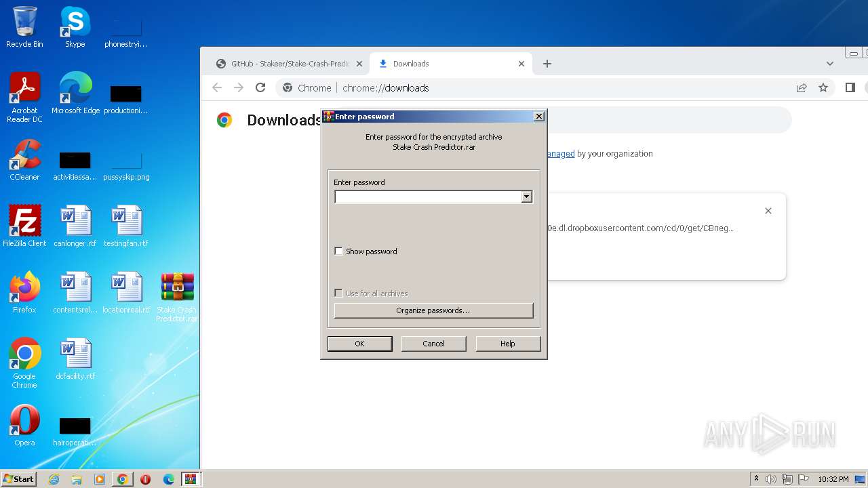Viewport: 868px width, 488px height.
Task: Close the Enter password dialog
Action: pos(539,117)
